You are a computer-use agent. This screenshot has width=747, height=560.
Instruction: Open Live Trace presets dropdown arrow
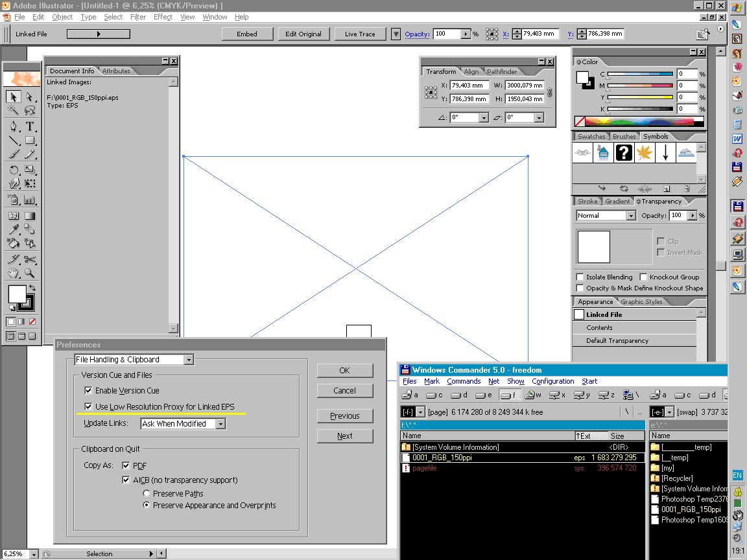[396, 34]
